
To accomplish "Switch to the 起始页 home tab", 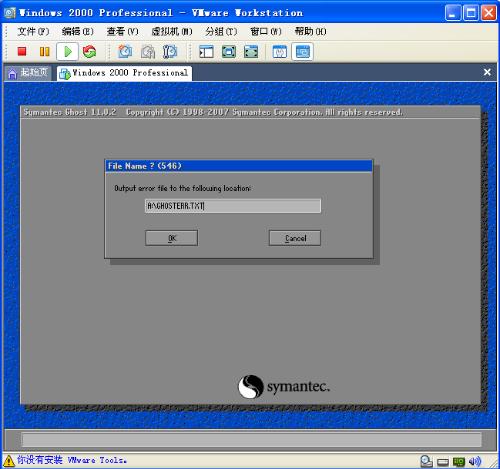I will point(28,73).
